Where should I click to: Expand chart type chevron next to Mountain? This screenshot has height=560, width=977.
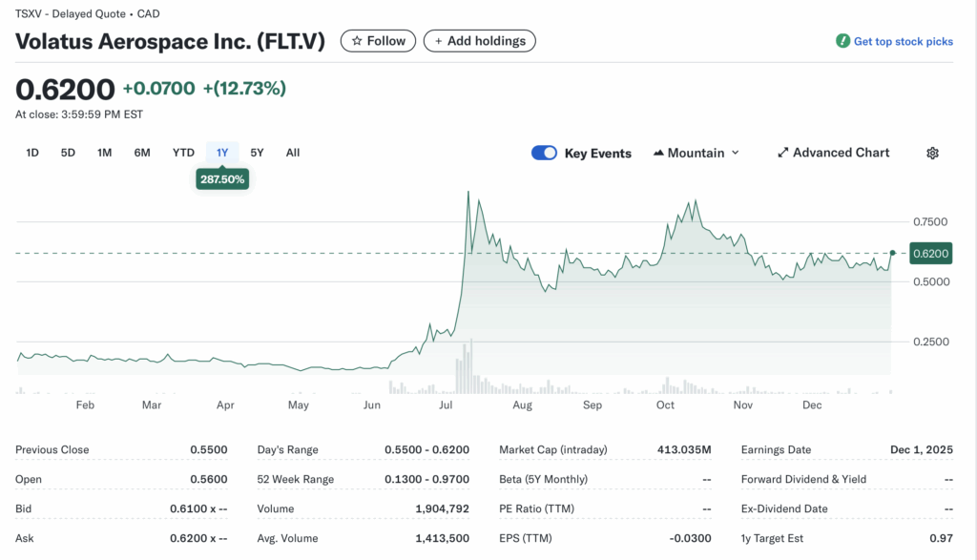(735, 153)
